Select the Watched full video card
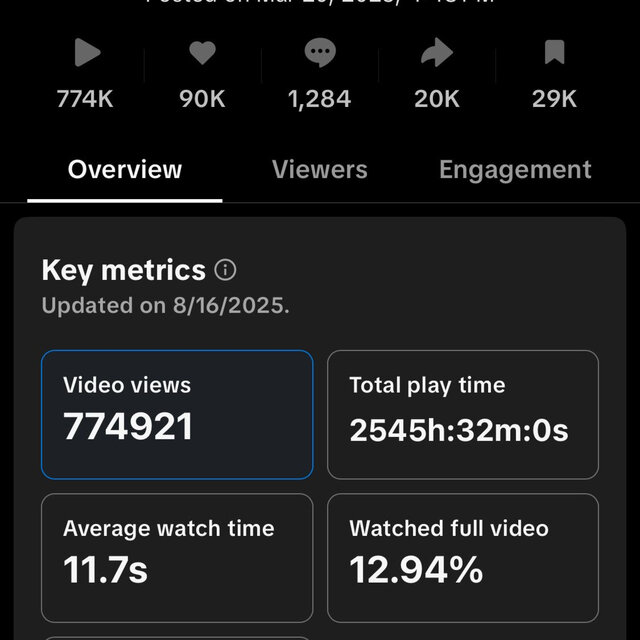 pos(463,558)
